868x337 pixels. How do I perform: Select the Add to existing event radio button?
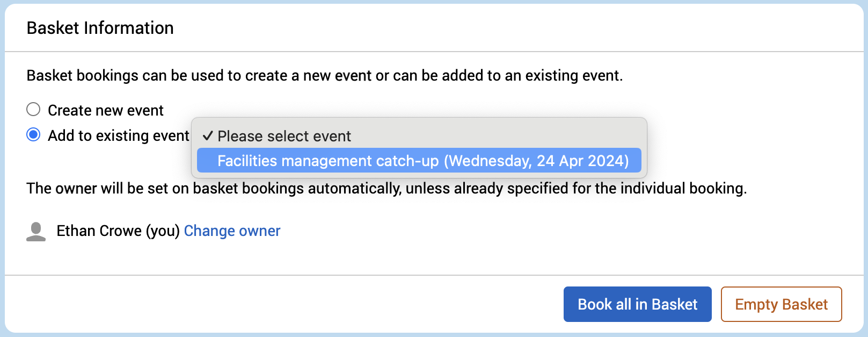(33, 135)
